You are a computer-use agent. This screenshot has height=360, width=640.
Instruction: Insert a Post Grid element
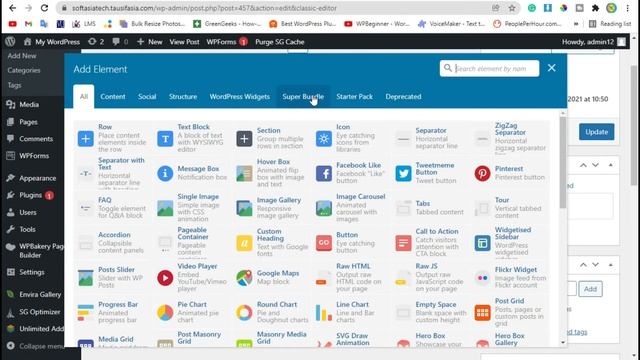coord(509,312)
